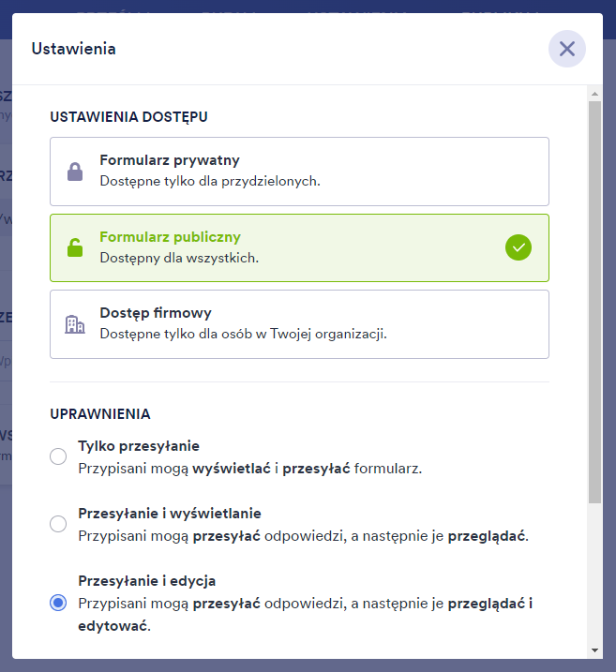Click the green checkmark on Formularz publiczny

click(518, 247)
